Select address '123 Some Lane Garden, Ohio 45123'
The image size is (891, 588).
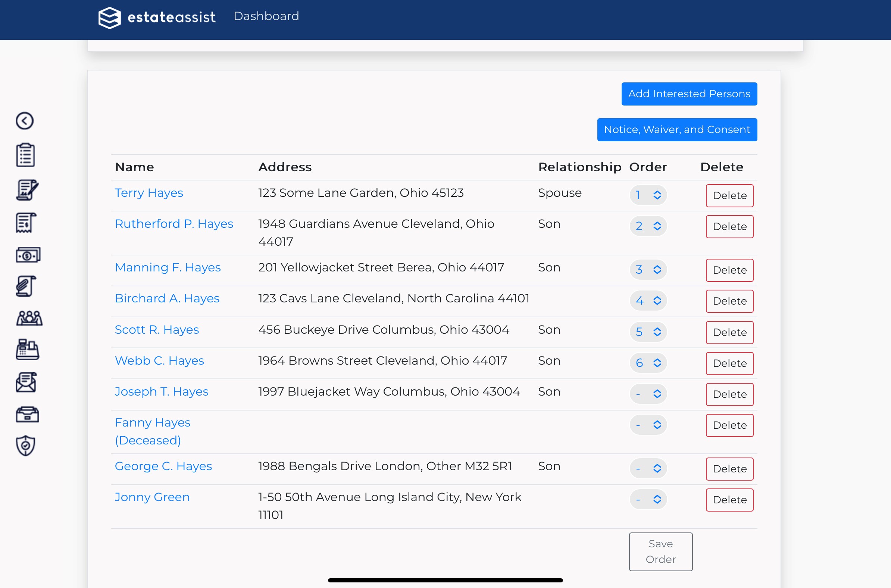coord(361,193)
